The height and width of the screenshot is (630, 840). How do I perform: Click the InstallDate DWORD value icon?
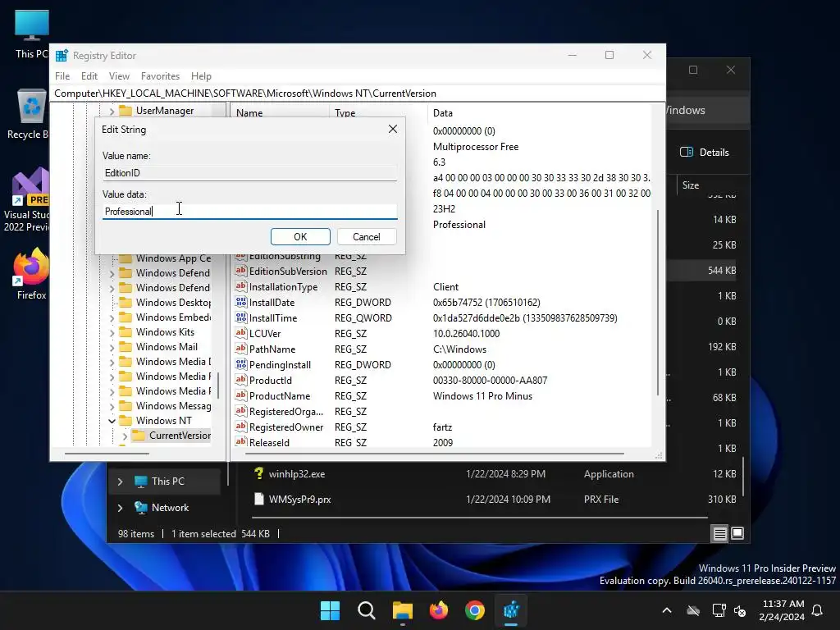[x=241, y=302]
